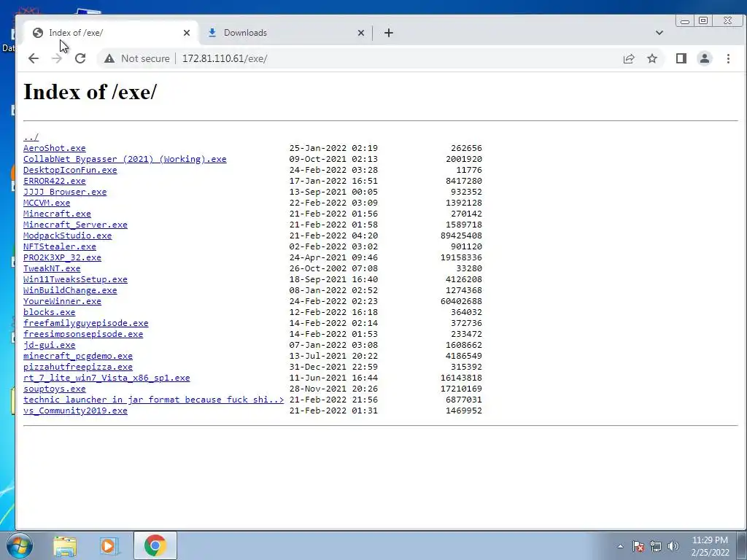Download minecraft_pcgdemo.exe
This screenshot has height=560, width=747.
[78, 356]
